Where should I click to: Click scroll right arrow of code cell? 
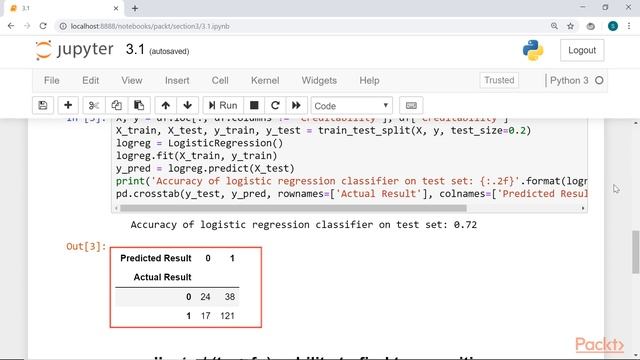[583, 208]
